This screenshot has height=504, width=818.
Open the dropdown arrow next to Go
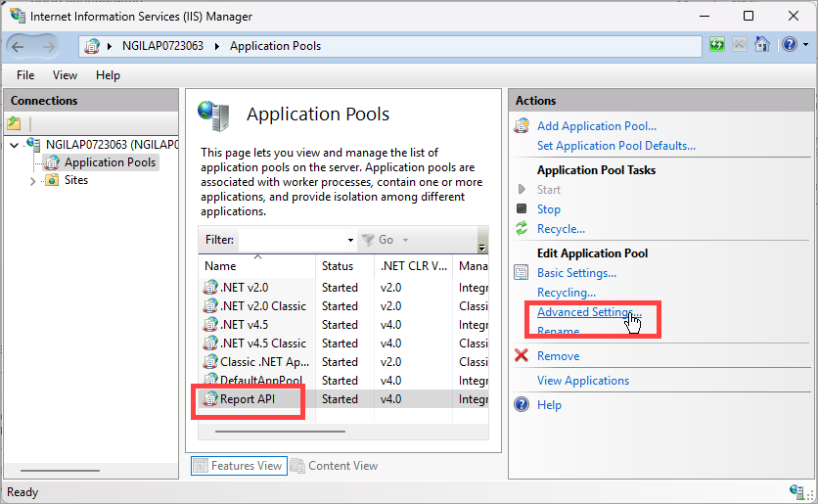[405, 240]
